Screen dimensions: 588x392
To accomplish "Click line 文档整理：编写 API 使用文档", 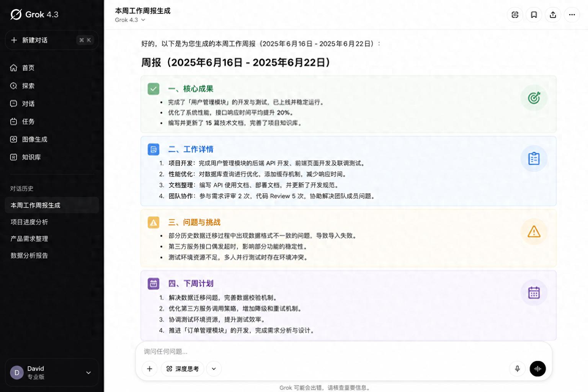I will (x=254, y=185).
